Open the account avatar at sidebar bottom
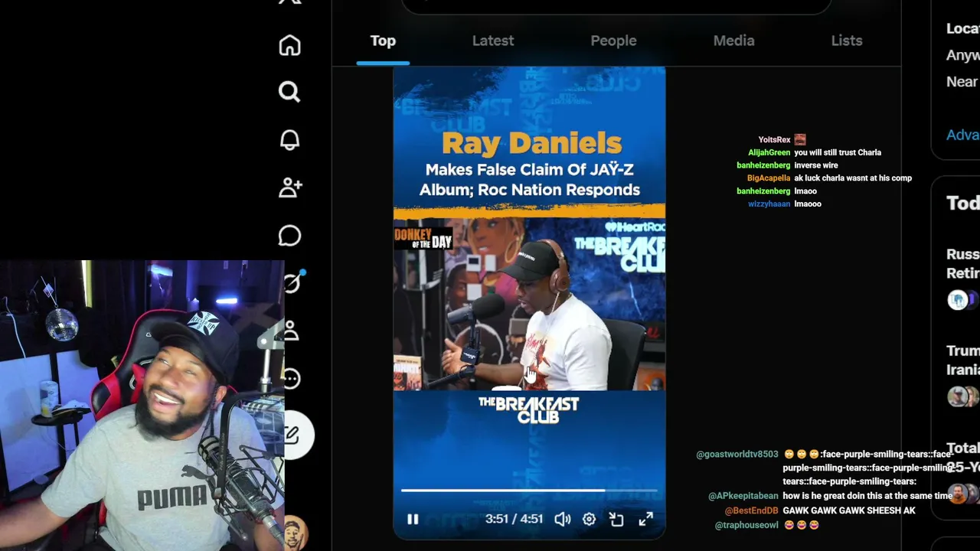This screenshot has height=551, width=980. point(295,533)
